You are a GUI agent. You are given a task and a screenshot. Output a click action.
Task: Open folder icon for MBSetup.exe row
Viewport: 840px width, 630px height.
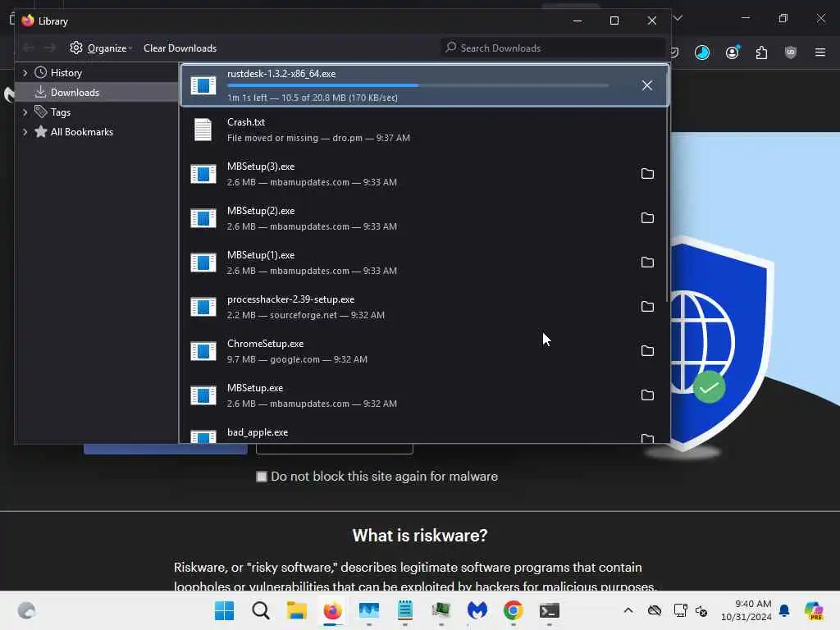point(648,395)
